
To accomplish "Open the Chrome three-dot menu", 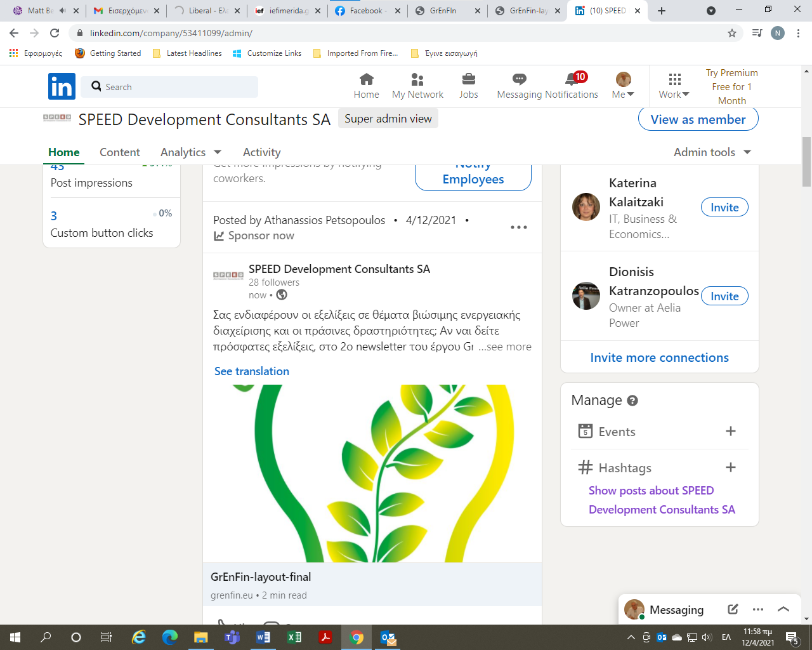I will (799, 33).
